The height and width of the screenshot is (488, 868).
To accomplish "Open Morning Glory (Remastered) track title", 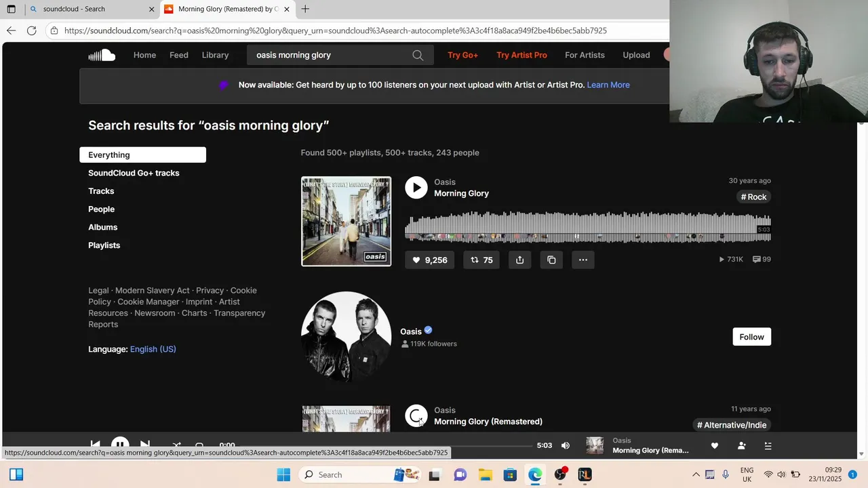I will click(x=488, y=422).
